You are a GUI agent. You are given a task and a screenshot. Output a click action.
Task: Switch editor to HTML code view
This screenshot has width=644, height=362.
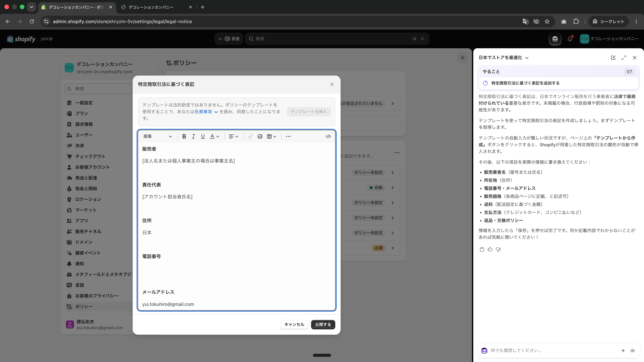tap(328, 136)
